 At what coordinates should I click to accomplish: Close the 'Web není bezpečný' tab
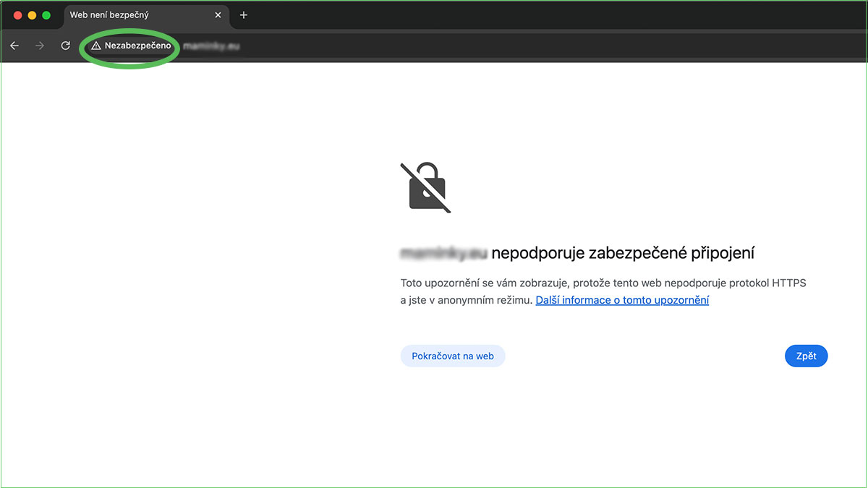[x=218, y=15]
